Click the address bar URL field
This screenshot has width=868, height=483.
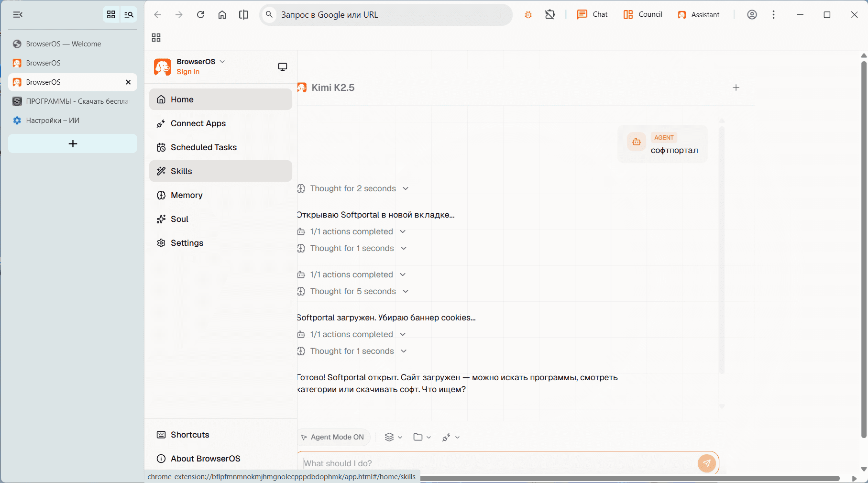point(386,15)
